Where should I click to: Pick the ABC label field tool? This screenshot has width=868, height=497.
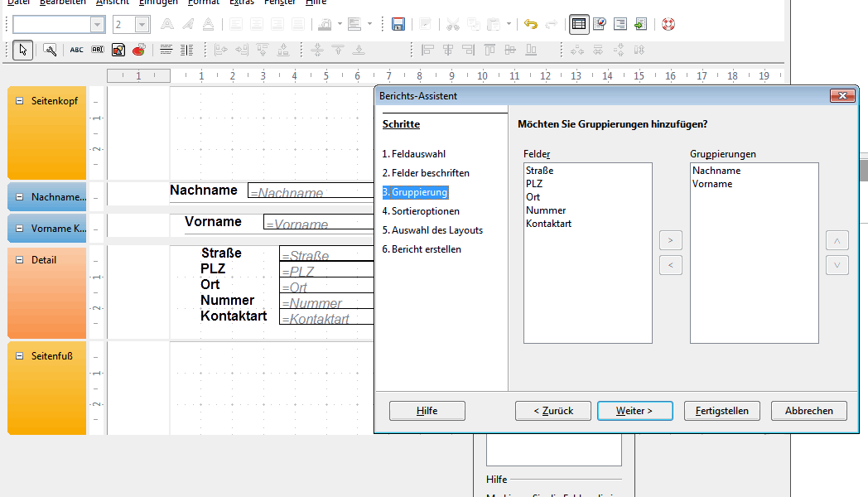tap(76, 51)
